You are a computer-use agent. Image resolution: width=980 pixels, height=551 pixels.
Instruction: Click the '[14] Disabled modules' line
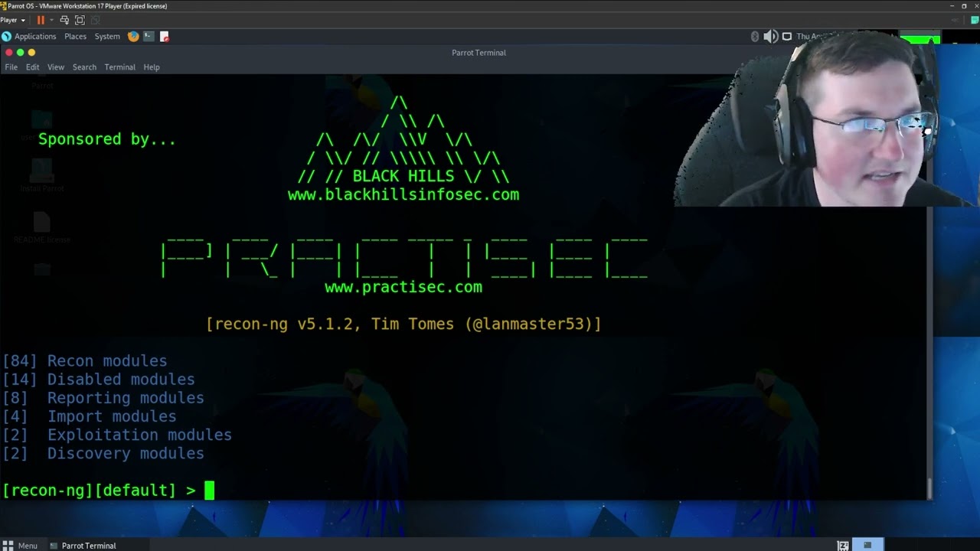click(98, 380)
